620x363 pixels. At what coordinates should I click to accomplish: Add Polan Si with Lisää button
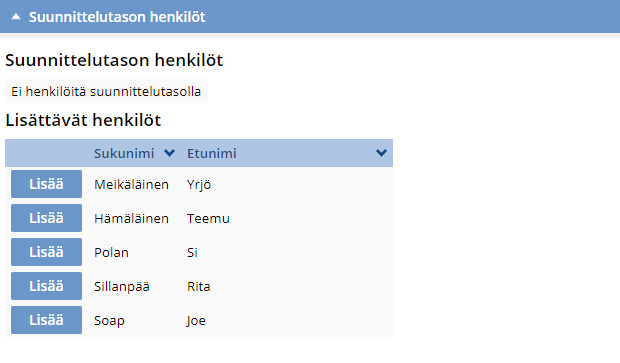(46, 252)
